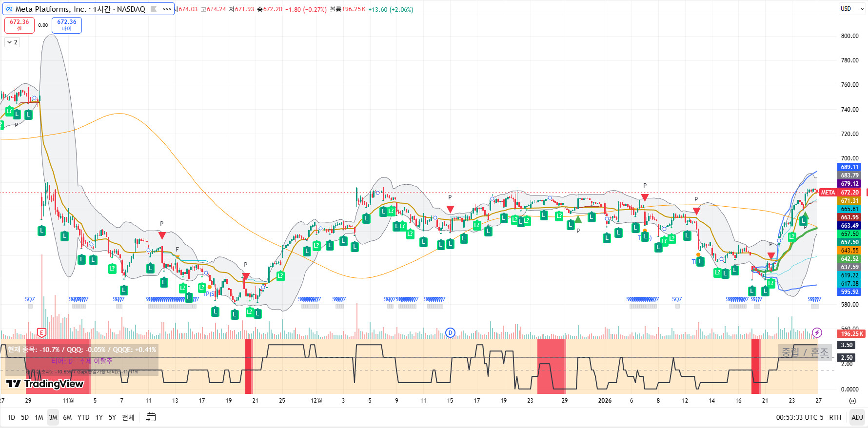Click the red META 672.20 price label
The width and height of the screenshot is (868, 428).
840,193
